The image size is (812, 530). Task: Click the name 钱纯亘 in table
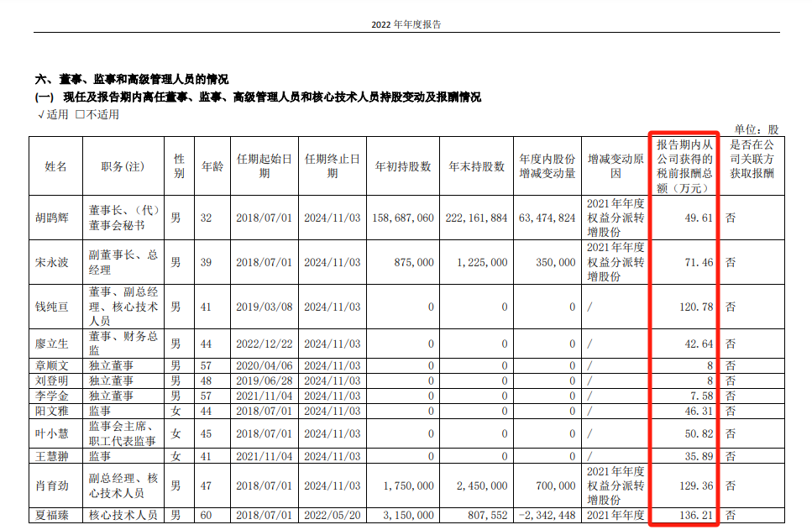tap(55, 307)
